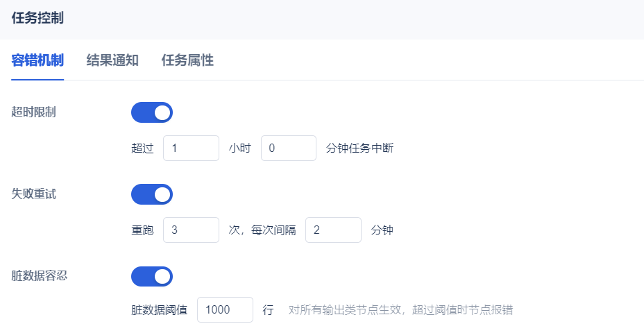Open the 结果通知 tab

tap(112, 60)
